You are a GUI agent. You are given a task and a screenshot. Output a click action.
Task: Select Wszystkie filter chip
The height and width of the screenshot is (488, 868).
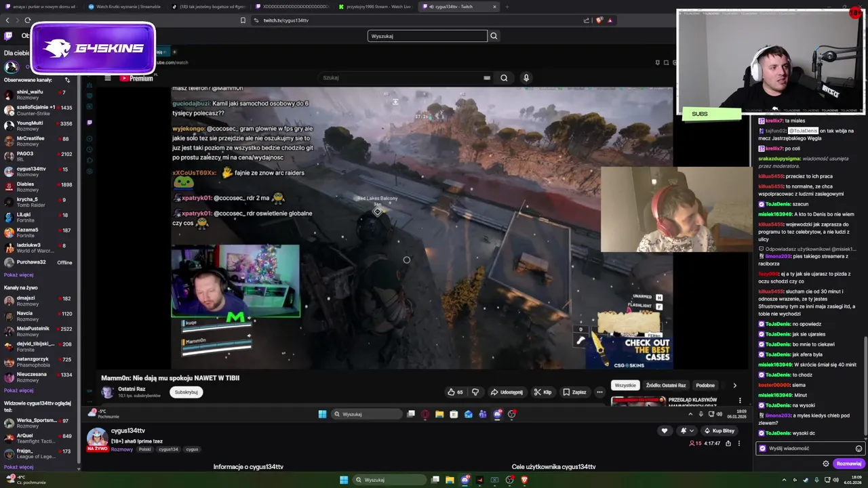(625, 386)
